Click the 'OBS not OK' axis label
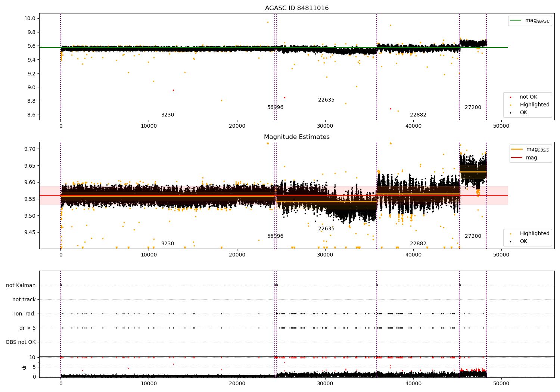 pos(21,342)
